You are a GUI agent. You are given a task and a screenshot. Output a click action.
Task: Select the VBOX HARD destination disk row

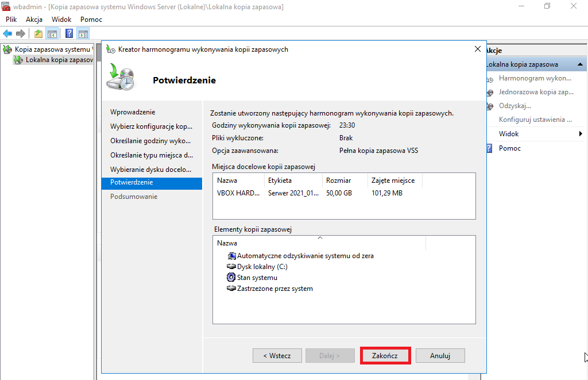(344, 193)
